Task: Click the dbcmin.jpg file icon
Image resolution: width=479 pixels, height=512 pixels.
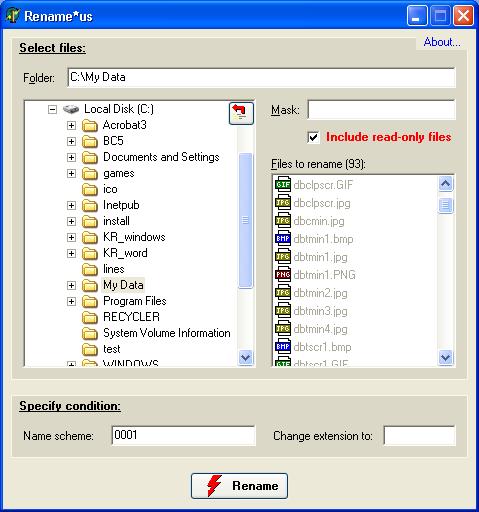Action: [x=283, y=220]
